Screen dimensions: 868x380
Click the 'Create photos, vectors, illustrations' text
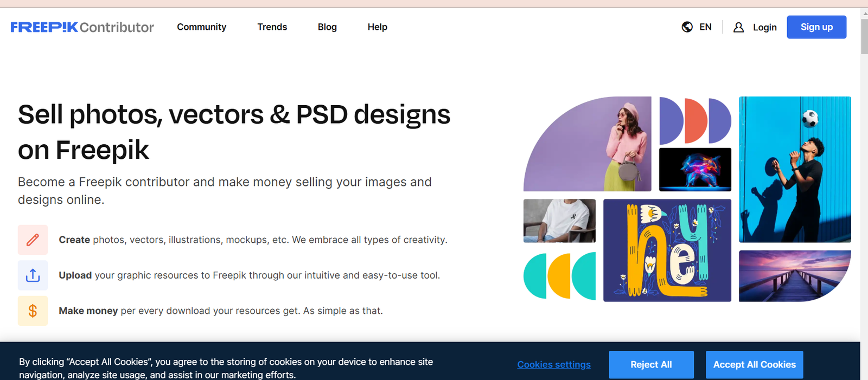pos(253,240)
